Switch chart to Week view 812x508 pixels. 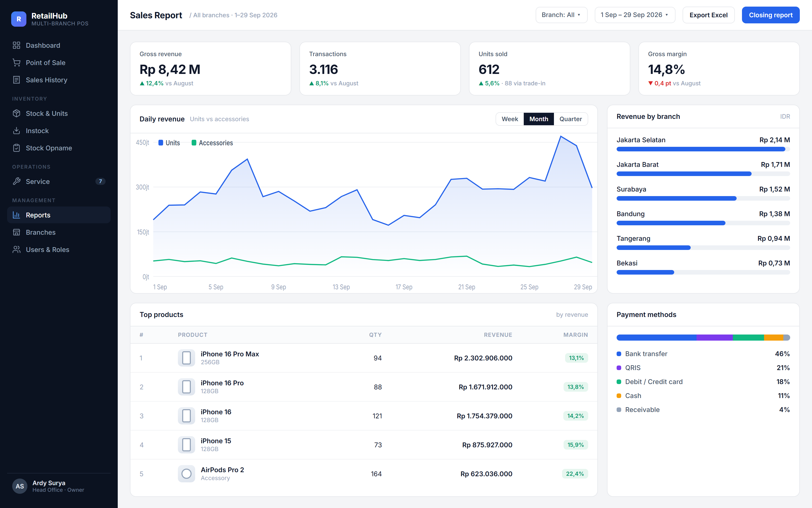pos(510,119)
